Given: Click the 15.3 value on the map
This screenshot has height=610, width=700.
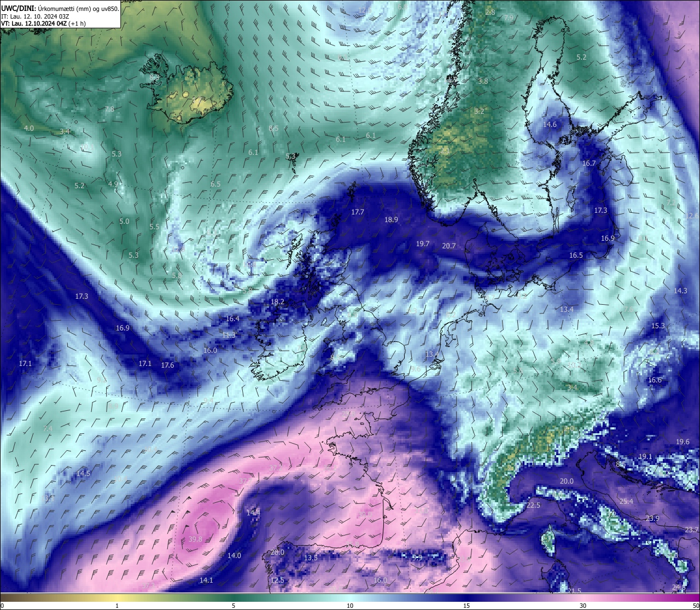Looking at the screenshot, I should (x=658, y=326).
